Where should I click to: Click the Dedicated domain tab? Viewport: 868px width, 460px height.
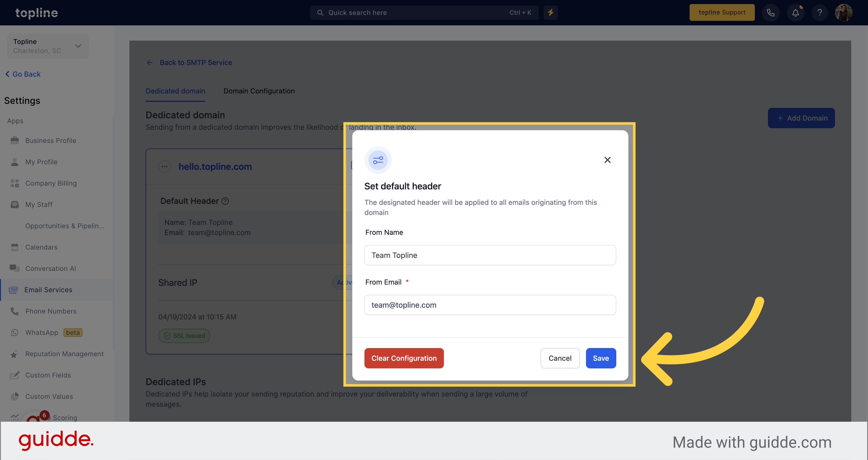click(175, 91)
